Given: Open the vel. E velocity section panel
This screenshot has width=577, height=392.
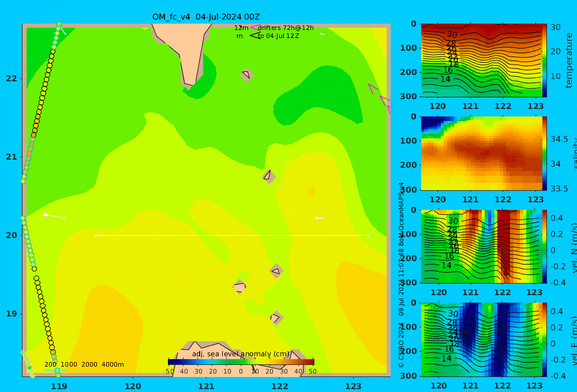Looking at the screenshot, I should click(481, 340).
